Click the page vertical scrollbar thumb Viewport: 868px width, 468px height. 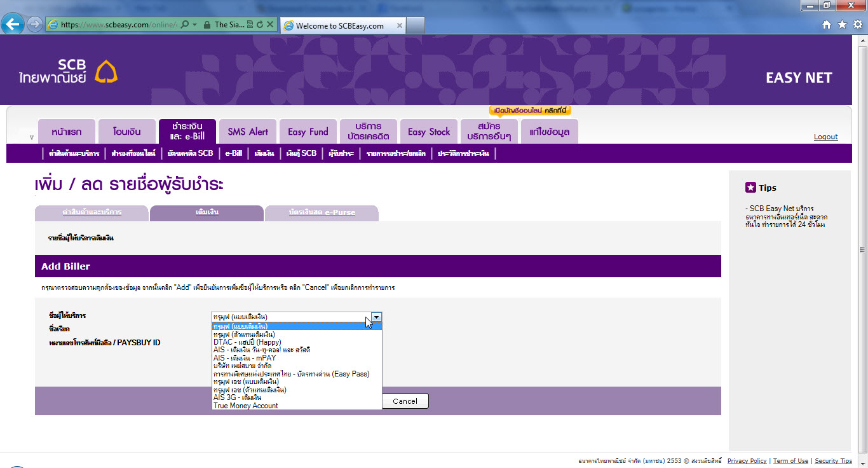pyautogui.click(x=862, y=249)
